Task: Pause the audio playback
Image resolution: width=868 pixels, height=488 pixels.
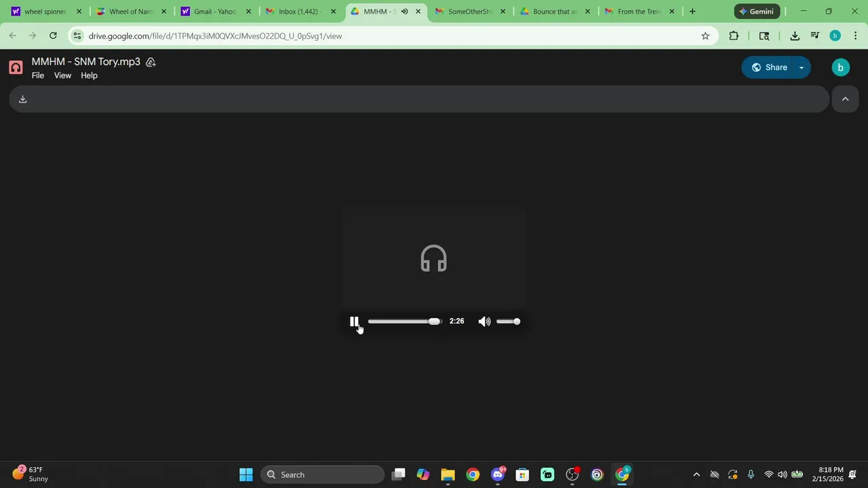Action: 354,321
